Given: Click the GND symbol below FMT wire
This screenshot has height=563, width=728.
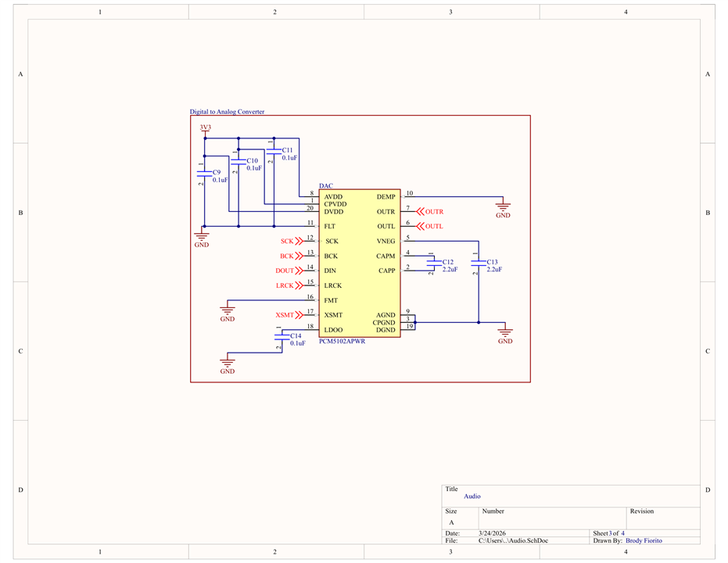Looking at the screenshot, I should [x=228, y=311].
